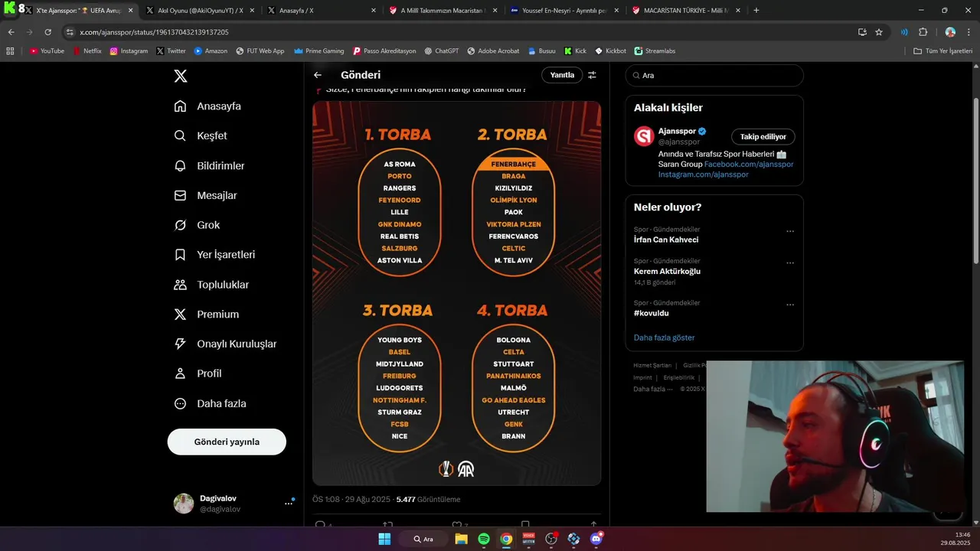Open Spotify from the taskbar
The image size is (980, 551).
pyautogui.click(x=484, y=539)
